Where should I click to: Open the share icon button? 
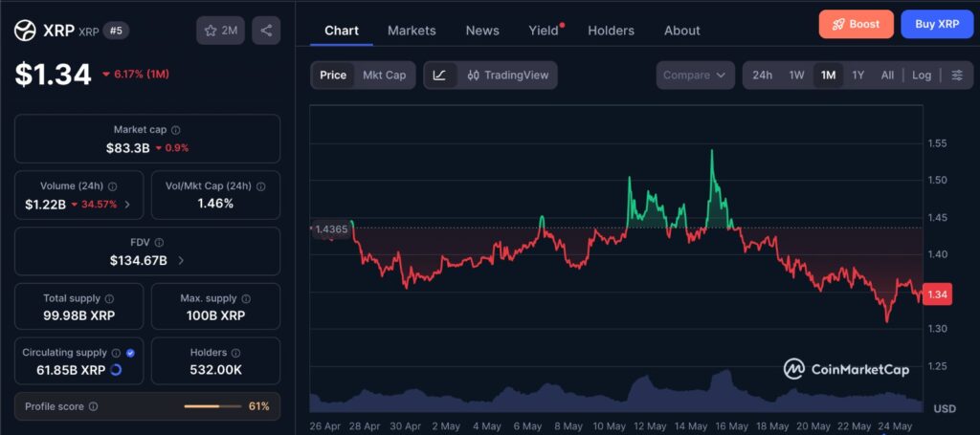(266, 30)
